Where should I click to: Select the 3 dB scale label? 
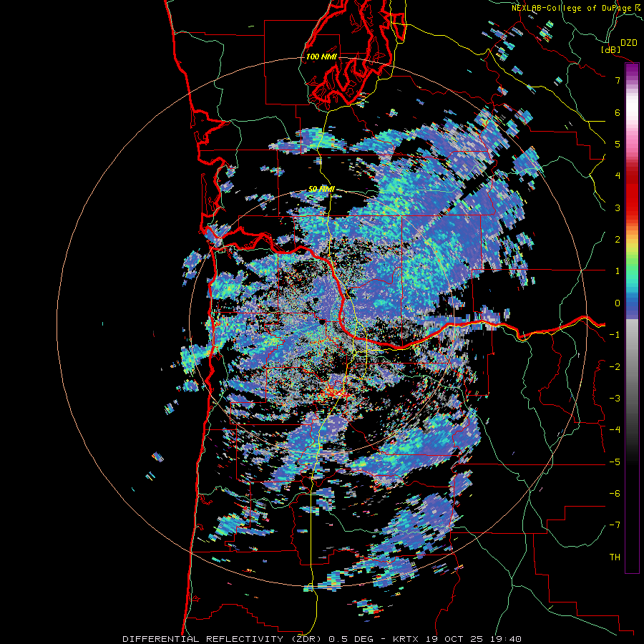click(618, 208)
